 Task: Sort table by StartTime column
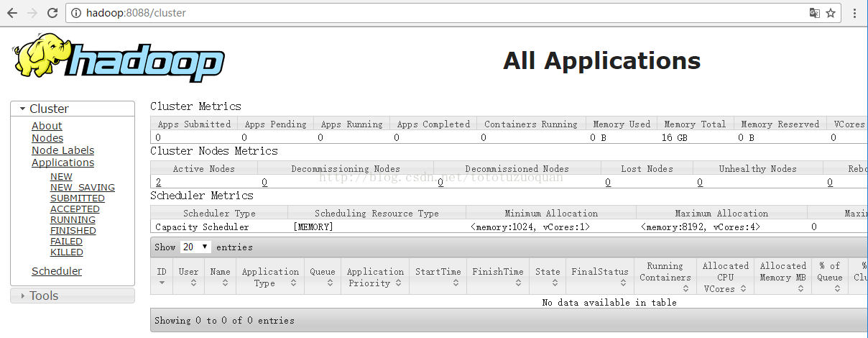[x=438, y=277]
